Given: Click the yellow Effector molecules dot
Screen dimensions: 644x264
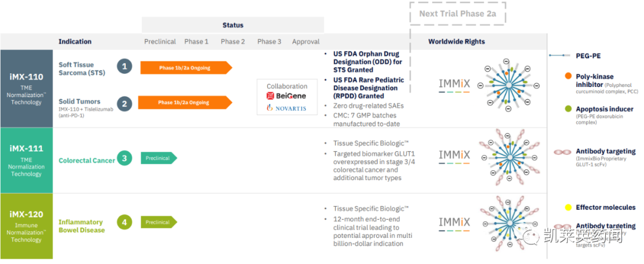Looking at the screenshot, I should pos(568,208).
